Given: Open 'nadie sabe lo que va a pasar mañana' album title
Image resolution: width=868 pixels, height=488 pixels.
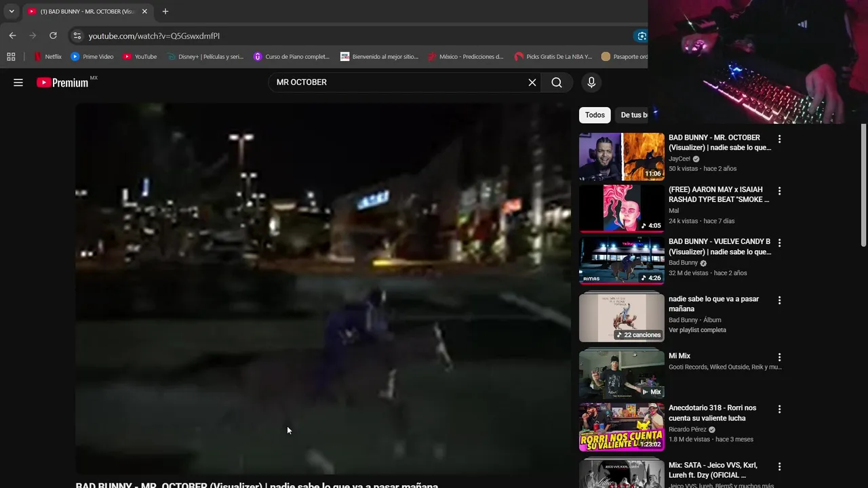Looking at the screenshot, I should pyautogui.click(x=713, y=304).
